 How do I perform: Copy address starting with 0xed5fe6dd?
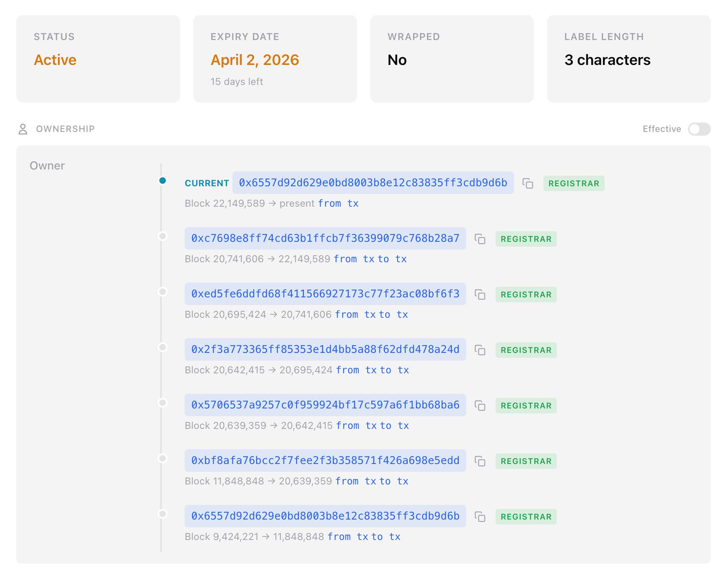tap(480, 294)
